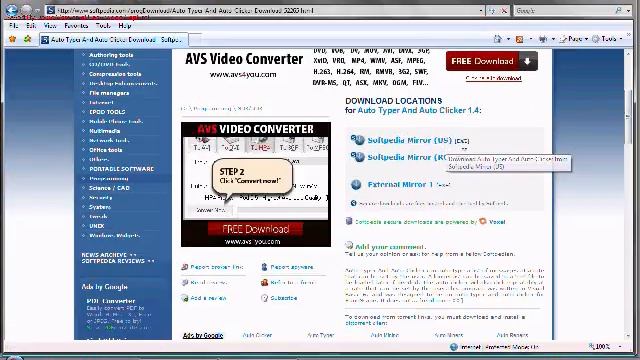Viewport: 640px width, 360px height.
Task: Click the red FREE Download button at the top
Action: 491,61
